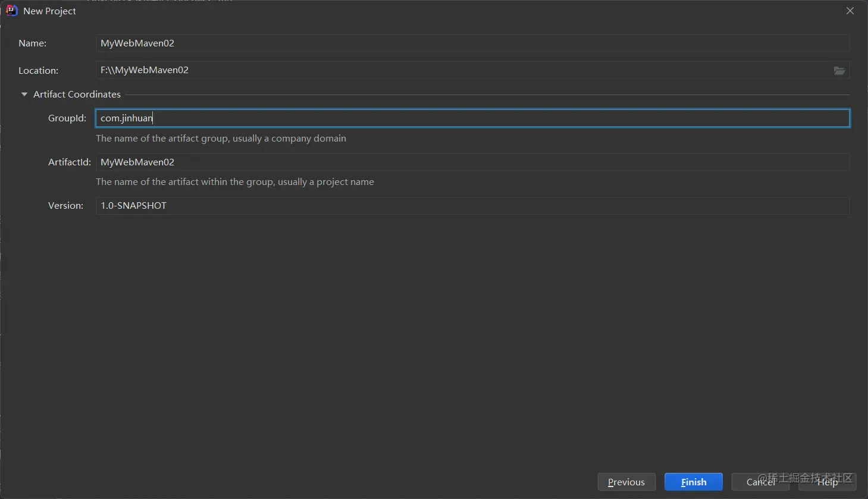Click the 'Name:' label
Image resolution: width=868 pixels, height=499 pixels.
32,43
